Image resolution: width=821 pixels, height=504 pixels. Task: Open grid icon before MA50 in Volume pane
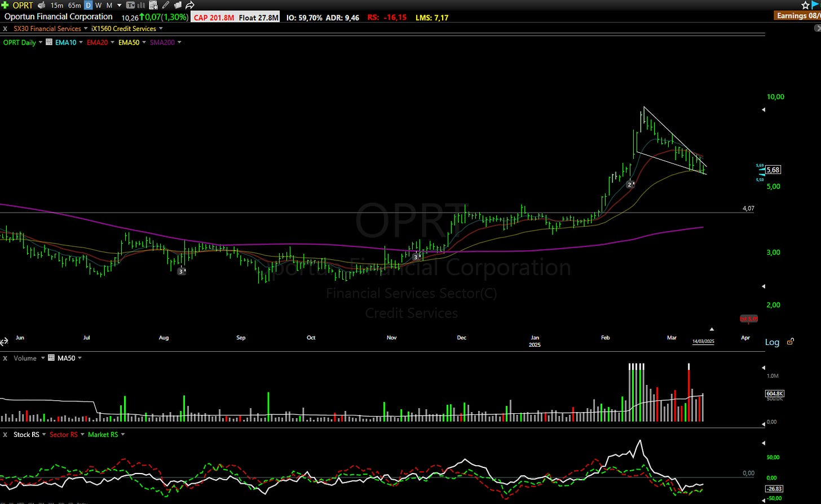pyautogui.click(x=51, y=358)
